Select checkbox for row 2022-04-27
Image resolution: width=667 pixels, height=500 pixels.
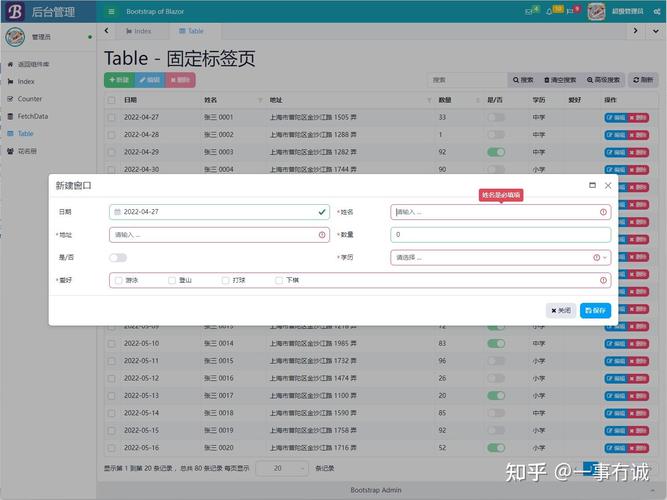tap(111, 117)
